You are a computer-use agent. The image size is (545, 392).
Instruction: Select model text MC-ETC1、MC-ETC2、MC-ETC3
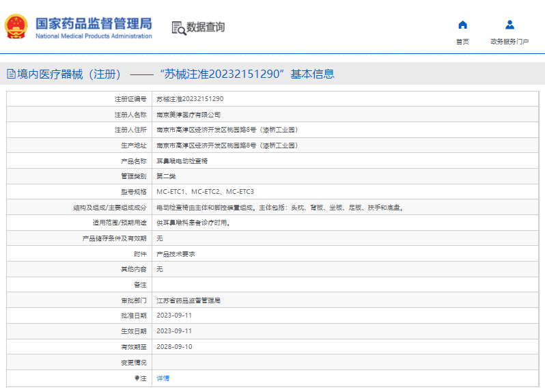[x=205, y=192]
